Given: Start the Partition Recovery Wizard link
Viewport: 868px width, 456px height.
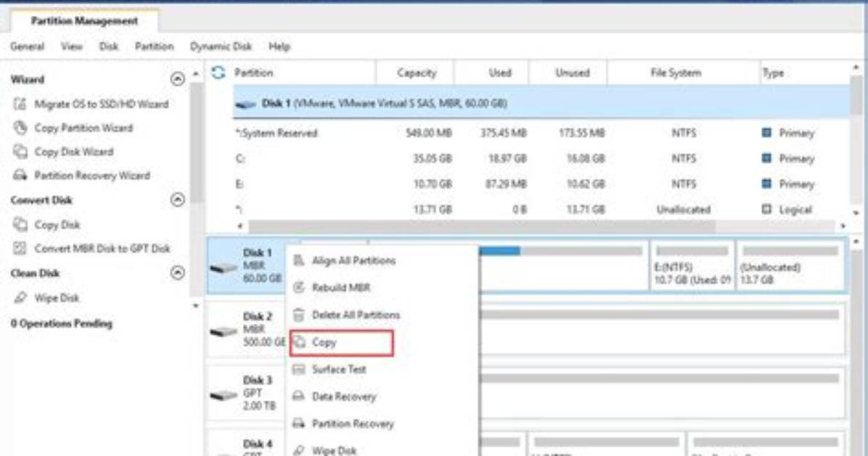Looking at the screenshot, I should click(x=92, y=176).
